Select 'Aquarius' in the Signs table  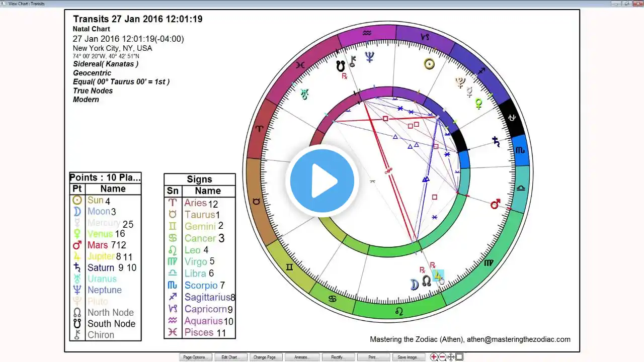(204, 321)
